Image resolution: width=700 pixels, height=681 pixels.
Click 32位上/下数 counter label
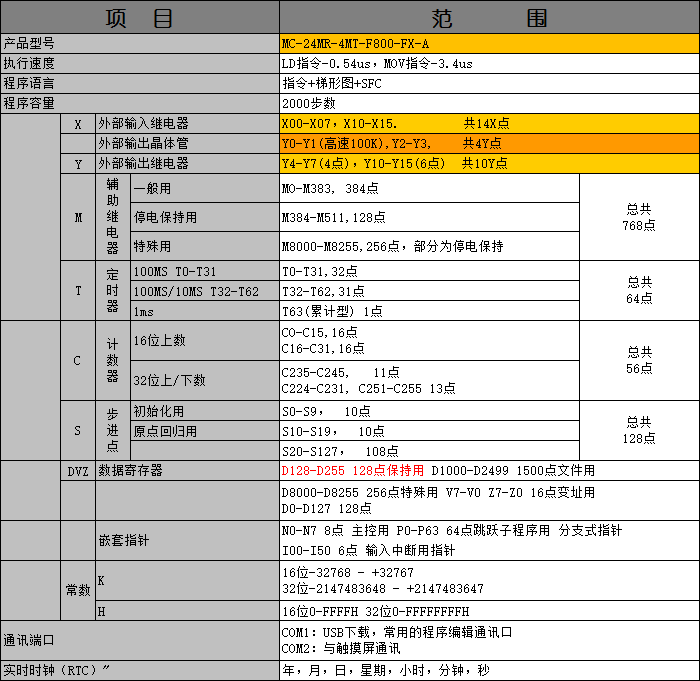click(x=205, y=380)
